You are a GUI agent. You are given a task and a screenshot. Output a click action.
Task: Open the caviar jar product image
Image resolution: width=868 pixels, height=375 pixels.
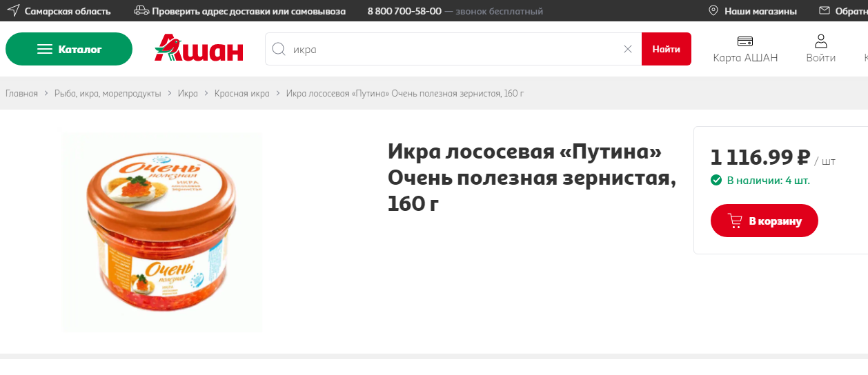[162, 232]
